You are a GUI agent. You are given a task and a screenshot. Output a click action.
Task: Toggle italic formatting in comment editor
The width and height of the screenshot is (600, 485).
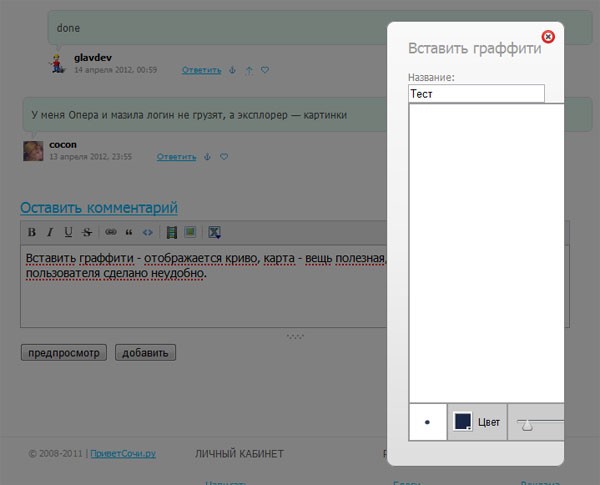point(50,233)
